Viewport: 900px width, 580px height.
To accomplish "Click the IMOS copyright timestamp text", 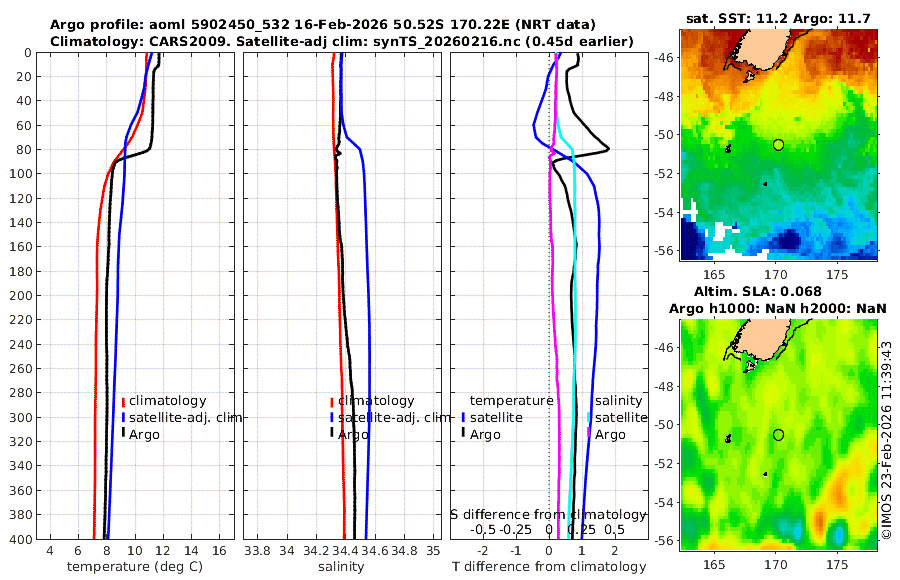I will (886, 440).
